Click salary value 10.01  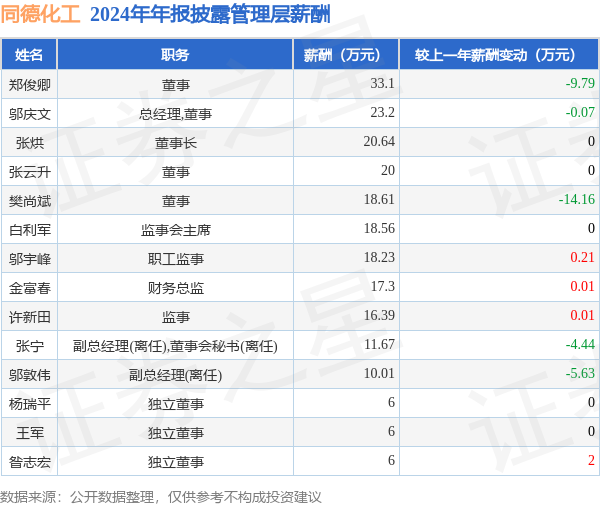pyautogui.click(x=379, y=373)
